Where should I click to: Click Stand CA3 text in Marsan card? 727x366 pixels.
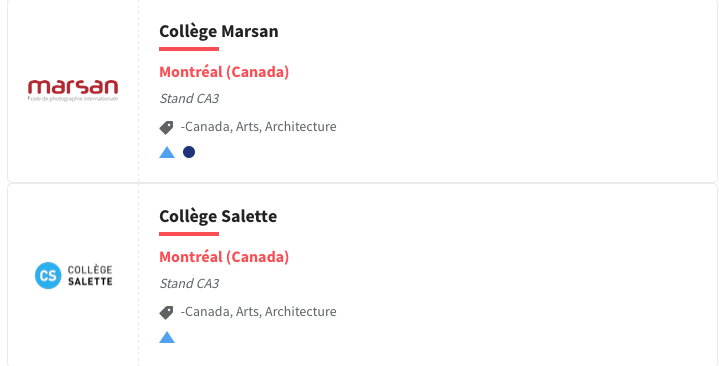click(x=189, y=98)
